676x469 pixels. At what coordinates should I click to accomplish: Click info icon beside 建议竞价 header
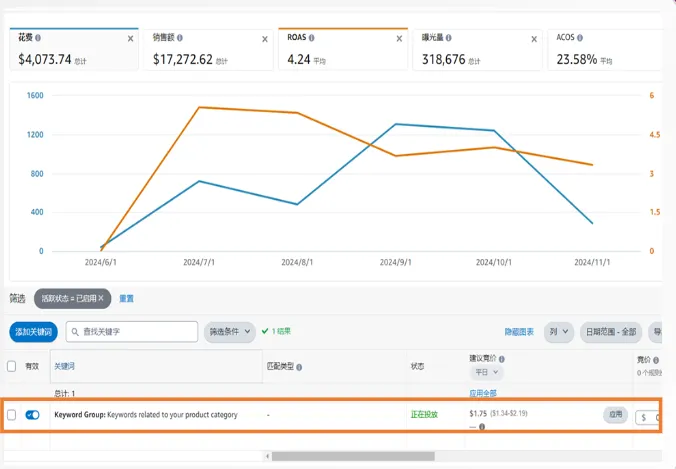pos(502,359)
